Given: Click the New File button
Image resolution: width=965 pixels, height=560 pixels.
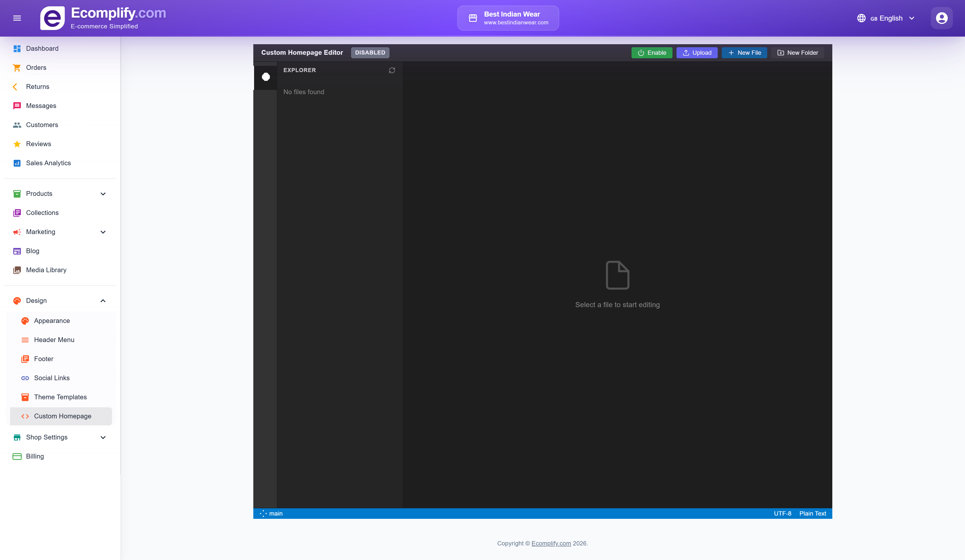Looking at the screenshot, I should [x=744, y=52].
